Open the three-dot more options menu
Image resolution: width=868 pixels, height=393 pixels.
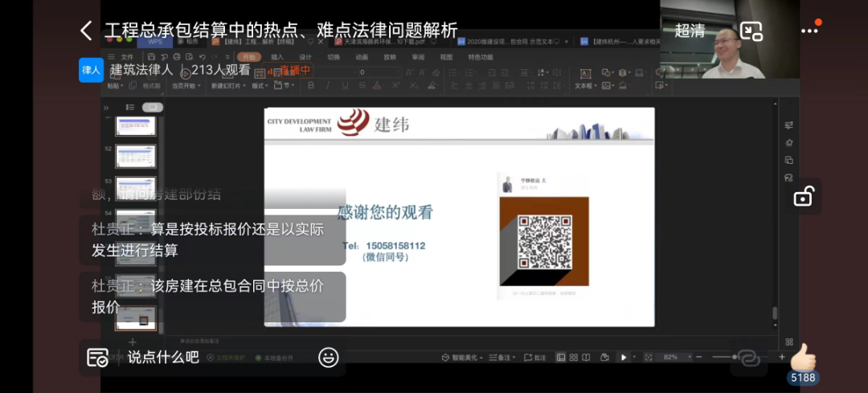[x=809, y=31]
